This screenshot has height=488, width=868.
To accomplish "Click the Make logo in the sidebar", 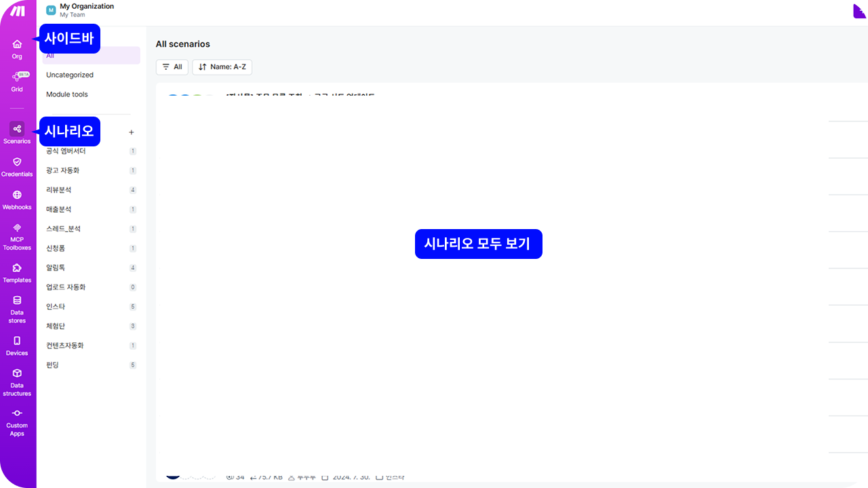I will pyautogui.click(x=18, y=11).
